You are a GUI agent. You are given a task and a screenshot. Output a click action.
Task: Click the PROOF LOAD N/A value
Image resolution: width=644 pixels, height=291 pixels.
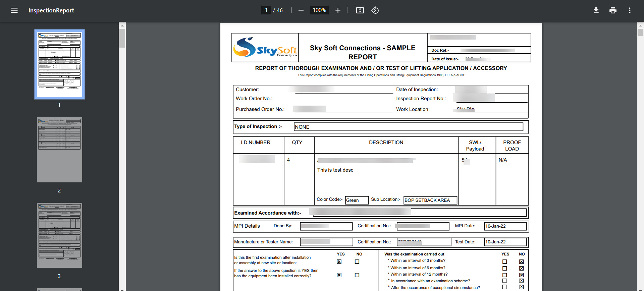[503, 160]
